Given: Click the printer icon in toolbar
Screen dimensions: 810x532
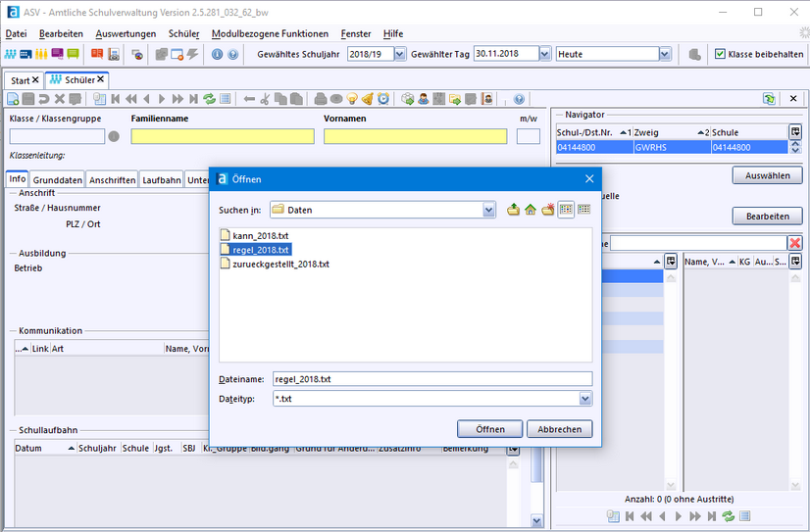Looking at the screenshot, I should coord(321,99).
